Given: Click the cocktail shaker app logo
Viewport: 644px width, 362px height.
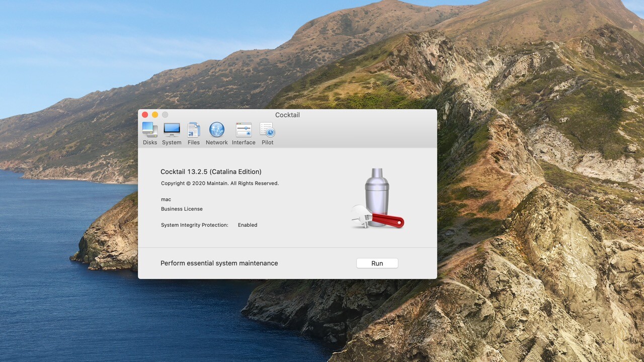Looking at the screenshot, I should (x=377, y=198).
